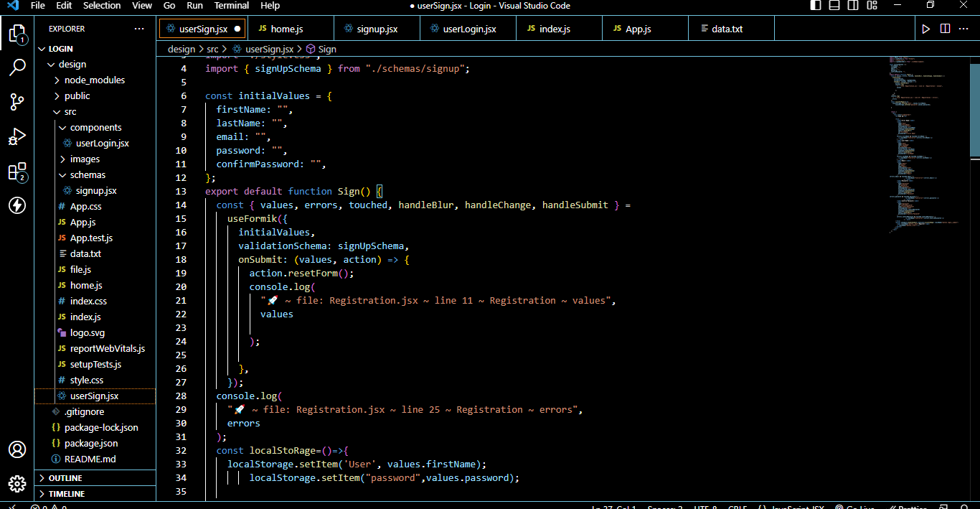Open the Help menu
Image resolution: width=980 pixels, height=509 pixels.
(x=270, y=6)
